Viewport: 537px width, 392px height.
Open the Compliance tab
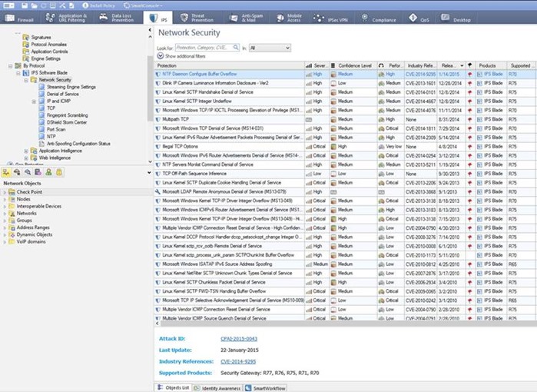(x=379, y=18)
